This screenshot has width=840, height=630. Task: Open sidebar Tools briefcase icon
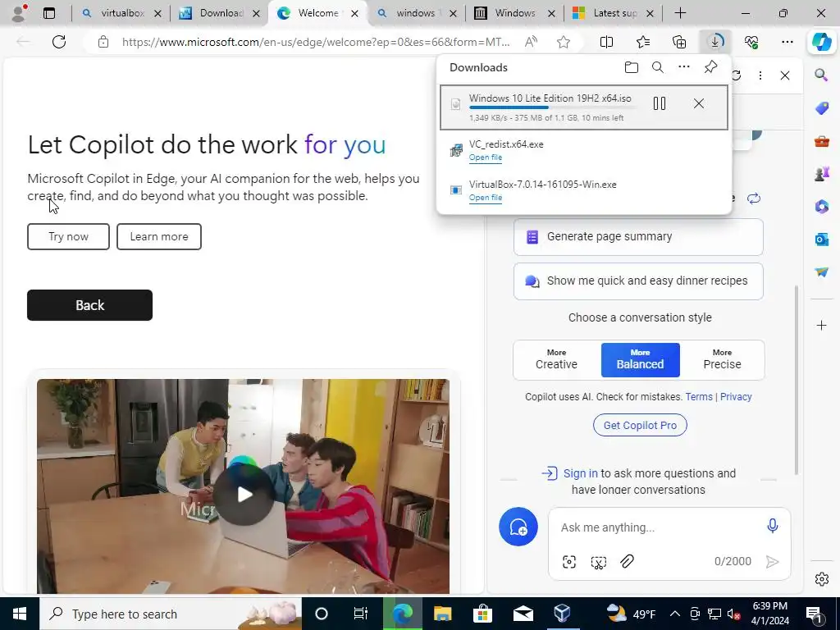tap(821, 141)
